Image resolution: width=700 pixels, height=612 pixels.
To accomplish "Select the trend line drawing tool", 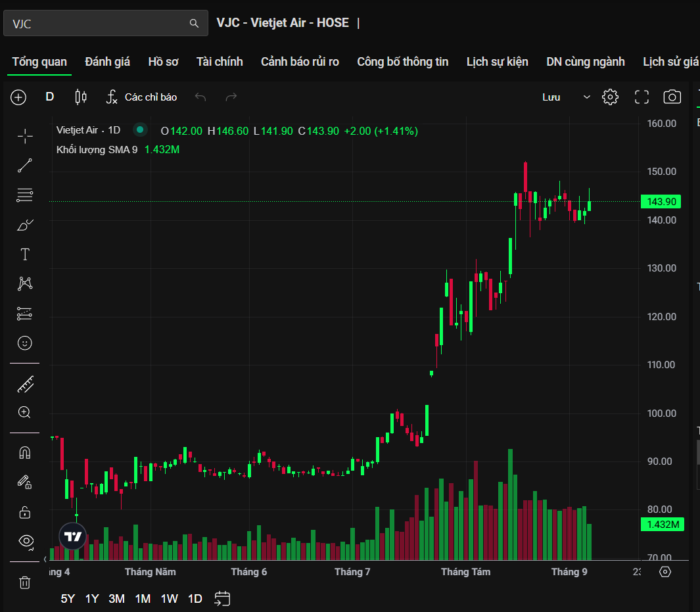I will point(25,166).
